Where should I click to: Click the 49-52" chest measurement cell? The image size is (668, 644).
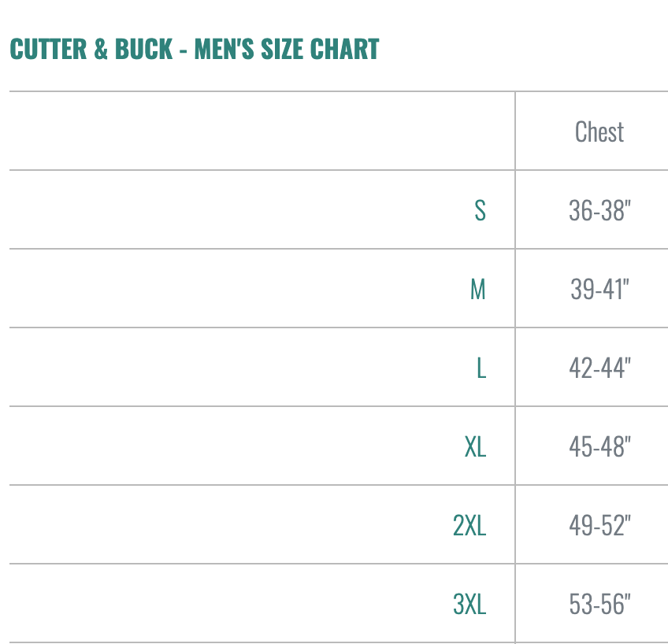point(599,525)
